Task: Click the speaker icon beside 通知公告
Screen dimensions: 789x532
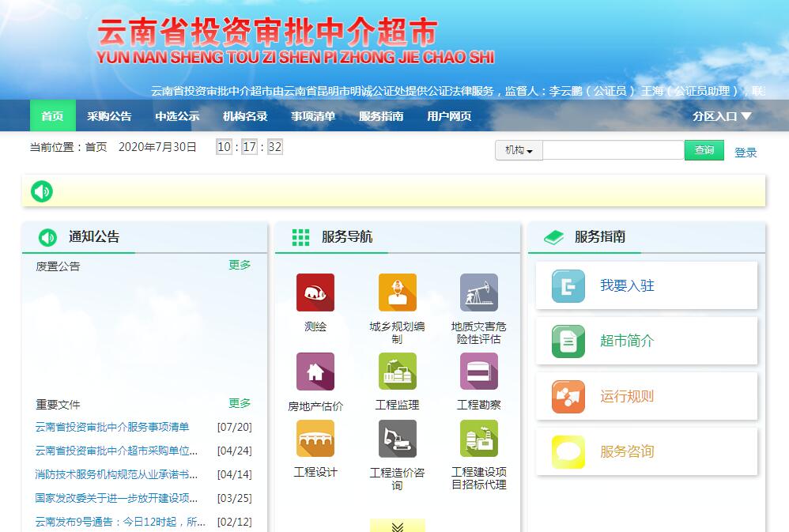Action: click(47, 237)
